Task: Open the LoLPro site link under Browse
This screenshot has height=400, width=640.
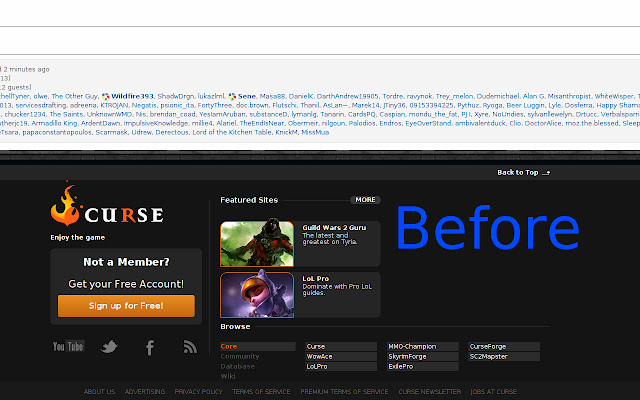Action: 341,367
